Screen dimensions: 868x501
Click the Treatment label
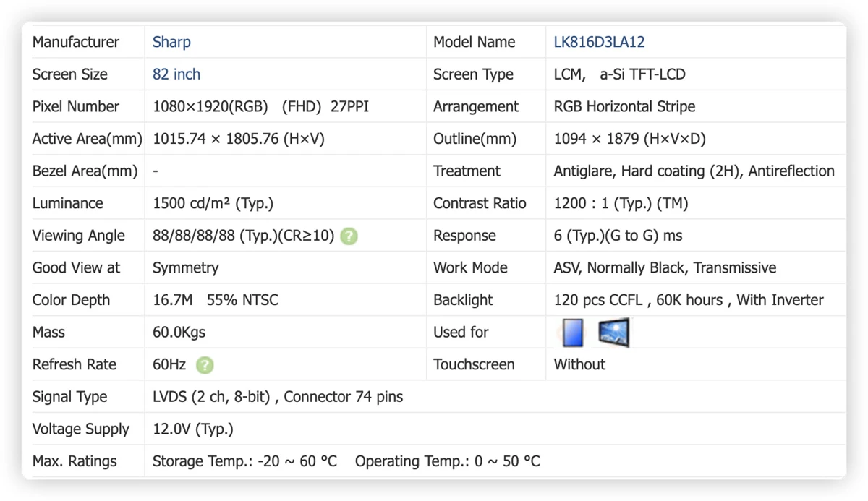pos(467,171)
